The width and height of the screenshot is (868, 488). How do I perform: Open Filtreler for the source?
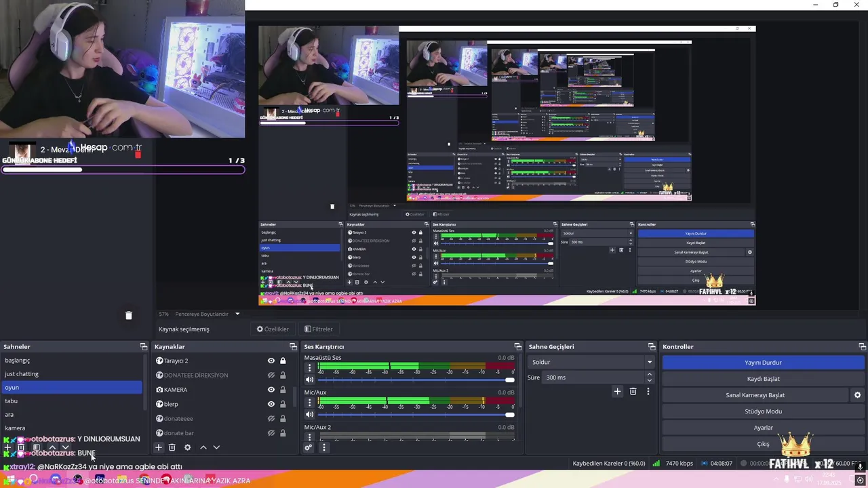click(x=319, y=329)
